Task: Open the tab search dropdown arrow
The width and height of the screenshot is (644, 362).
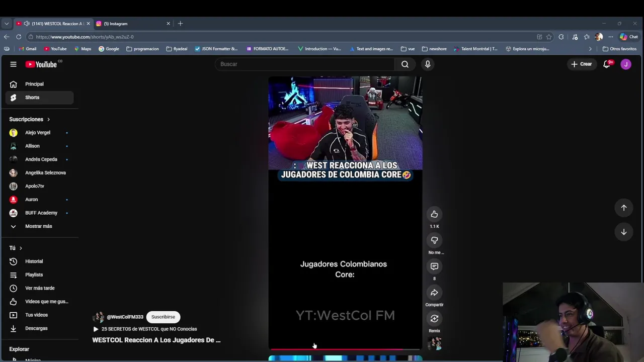Action: [6, 24]
